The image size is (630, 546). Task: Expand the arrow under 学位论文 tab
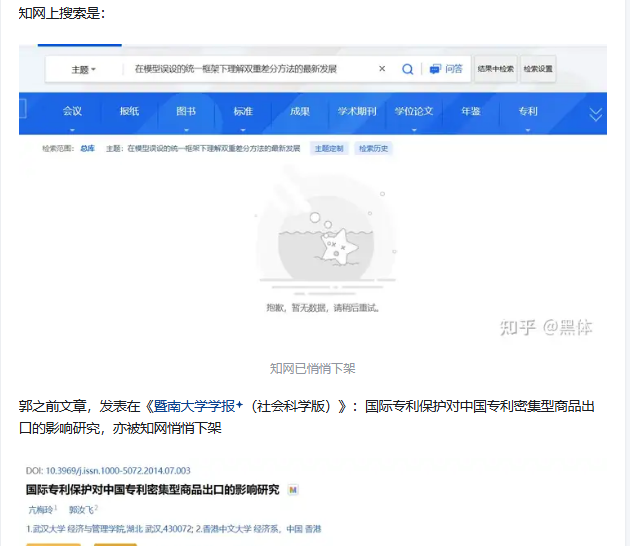[x=414, y=130]
